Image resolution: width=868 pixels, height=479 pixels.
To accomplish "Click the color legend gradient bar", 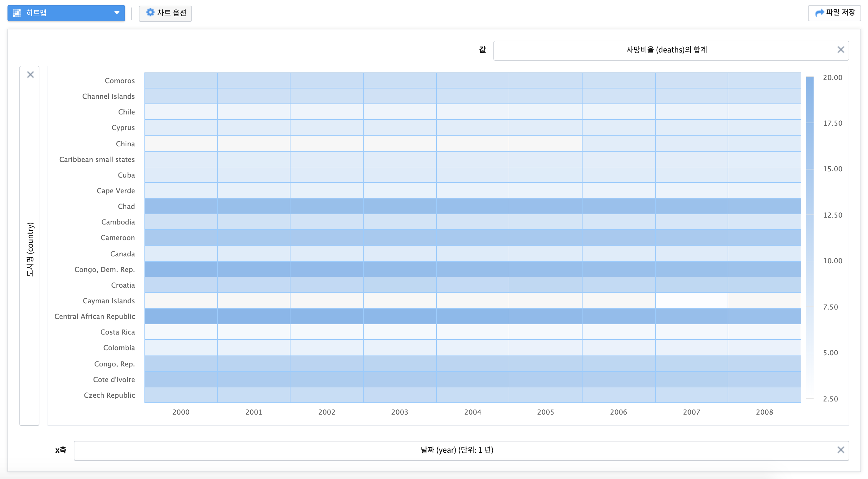I will (810, 238).
